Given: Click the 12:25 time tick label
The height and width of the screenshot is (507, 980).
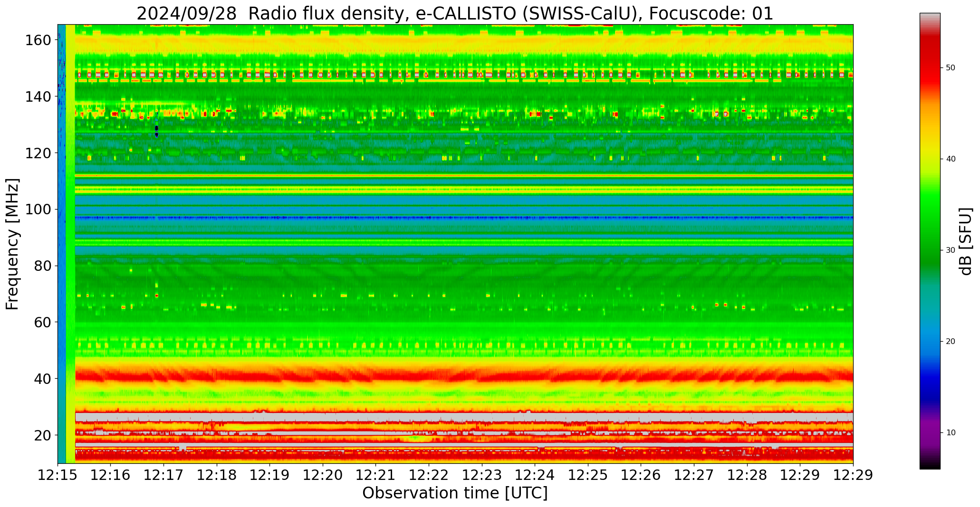Looking at the screenshot, I should pos(588,475).
